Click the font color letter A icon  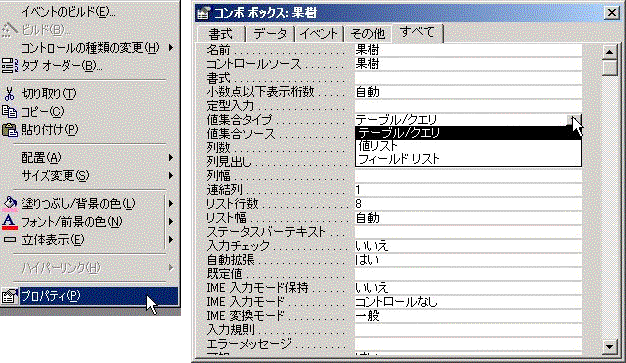(x=10, y=222)
